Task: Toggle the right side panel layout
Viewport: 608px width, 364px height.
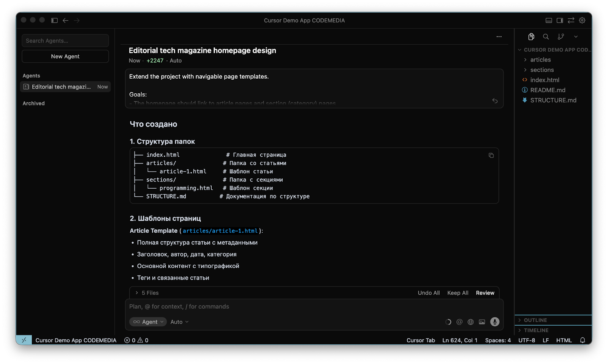Action: click(560, 20)
